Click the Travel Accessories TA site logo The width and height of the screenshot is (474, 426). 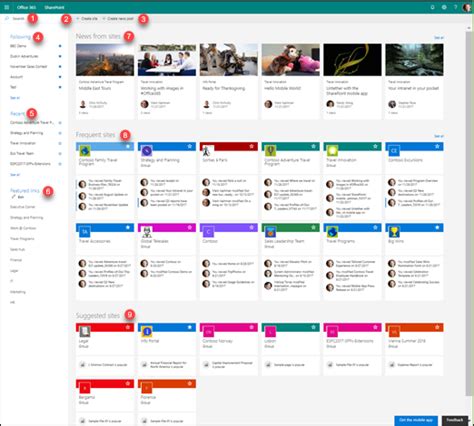(x=85, y=232)
